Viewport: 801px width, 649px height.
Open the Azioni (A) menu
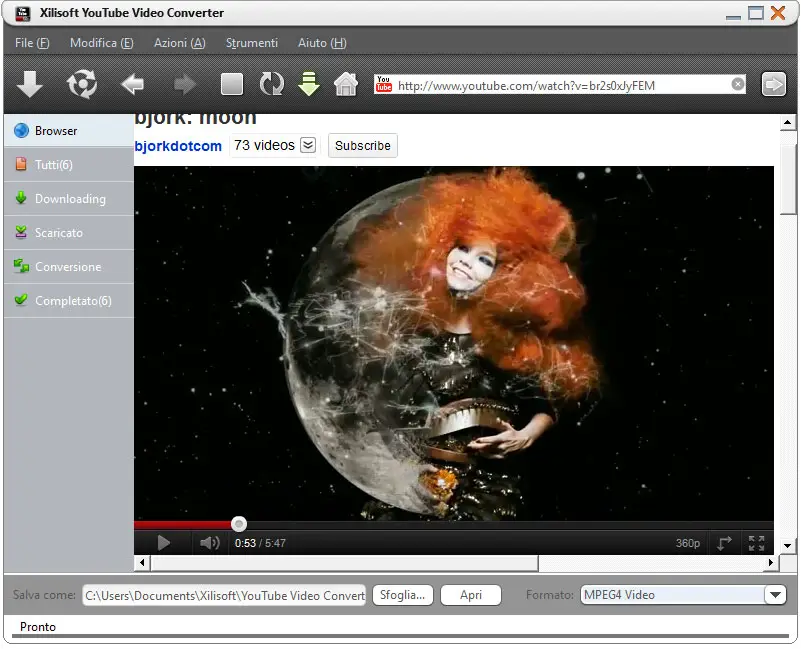click(180, 43)
